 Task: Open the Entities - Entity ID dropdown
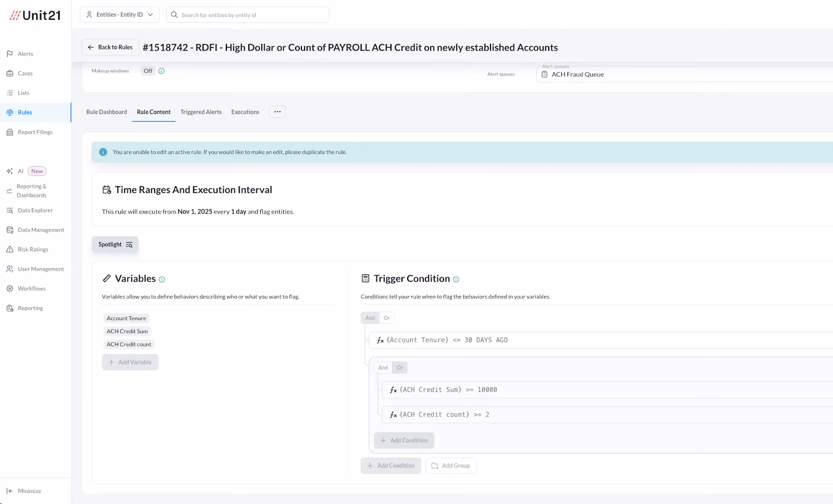pyautogui.click(x=120, y=15)
